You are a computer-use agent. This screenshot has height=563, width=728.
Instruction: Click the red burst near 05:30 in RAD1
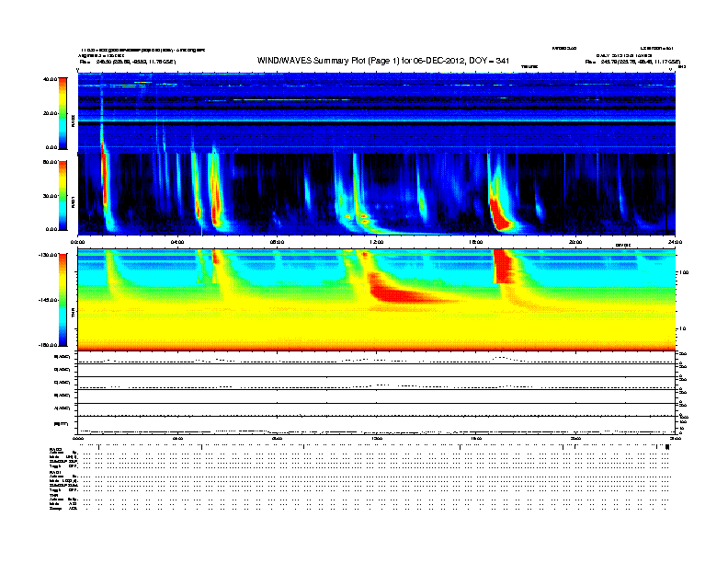pos(215,195)
